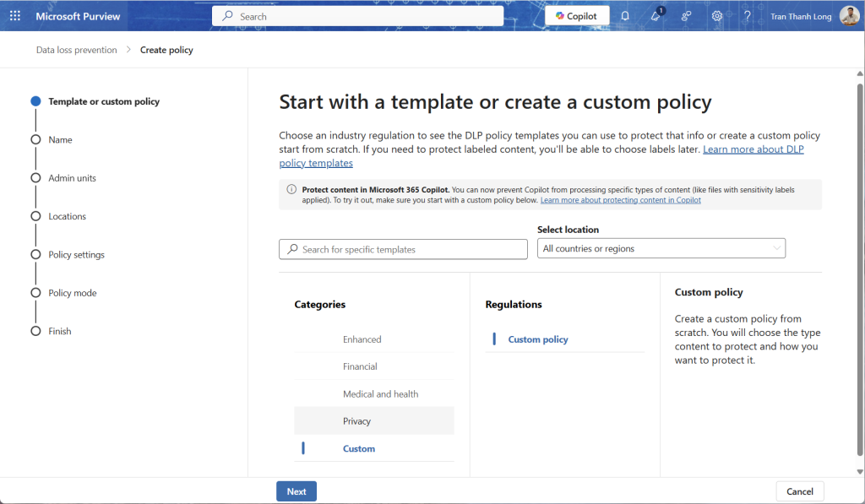Select Custom policy under Regulations

click(x=538, y=339)
